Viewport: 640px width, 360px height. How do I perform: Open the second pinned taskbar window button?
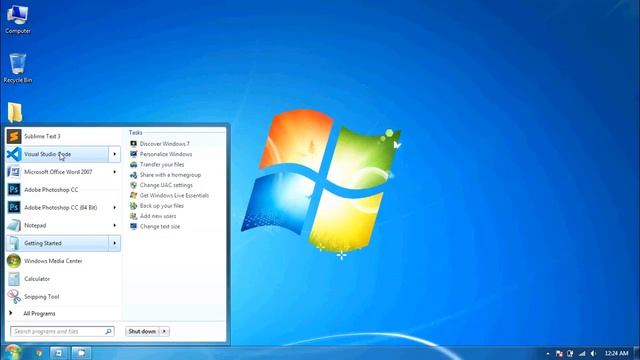[59, 353]
